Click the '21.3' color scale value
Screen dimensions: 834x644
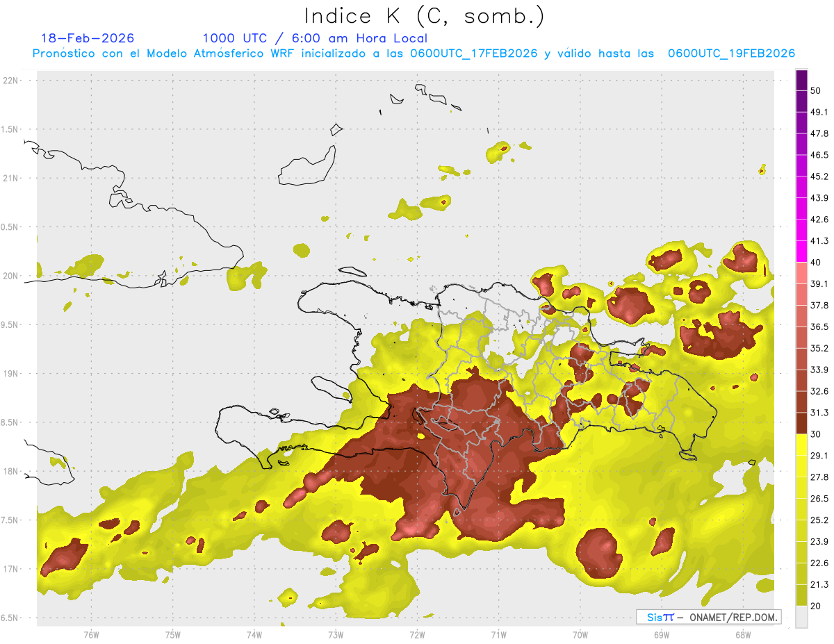[x=819, y=585]
